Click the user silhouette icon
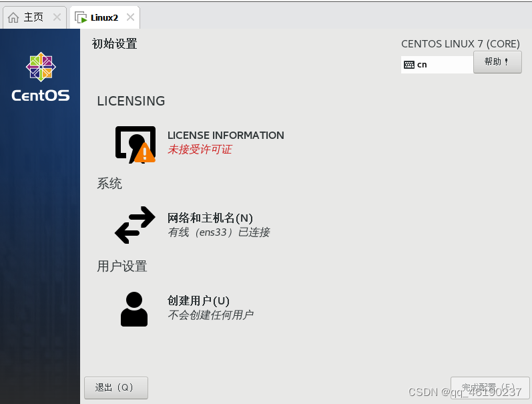 click(x=134, y=309)
